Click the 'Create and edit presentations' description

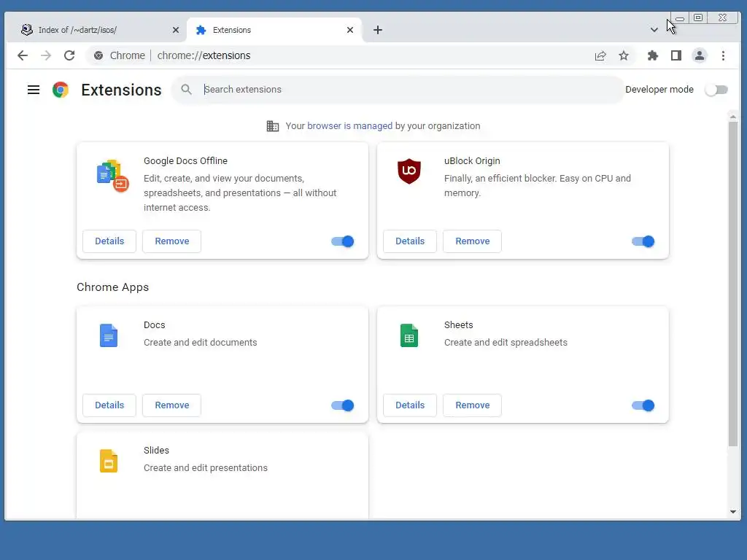pos(206,467)
